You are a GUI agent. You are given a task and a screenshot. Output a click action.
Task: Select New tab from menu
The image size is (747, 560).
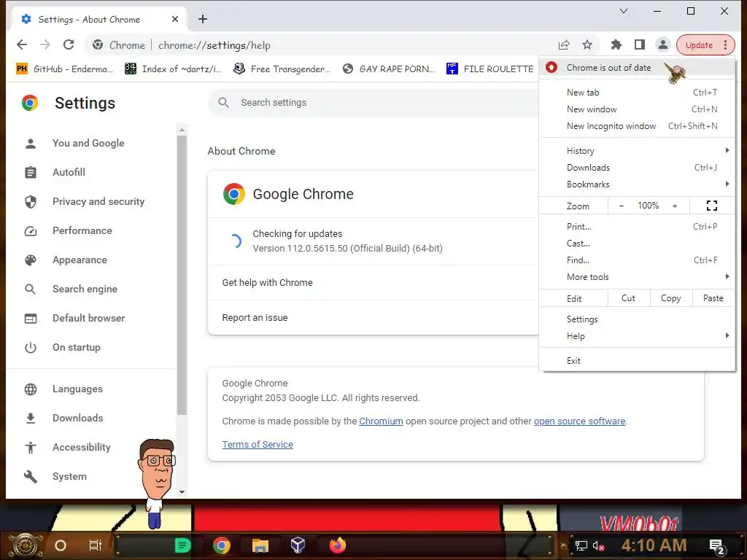(x=638, y=93)
